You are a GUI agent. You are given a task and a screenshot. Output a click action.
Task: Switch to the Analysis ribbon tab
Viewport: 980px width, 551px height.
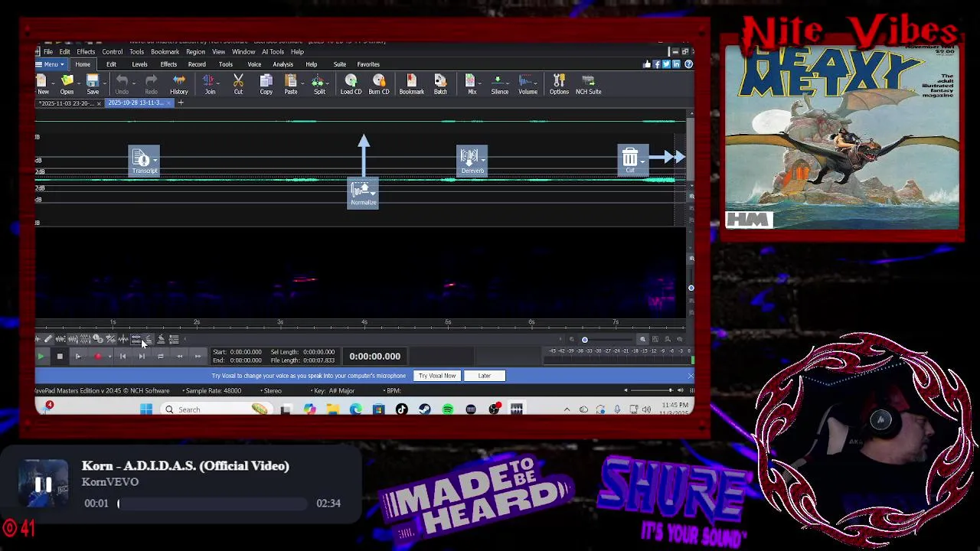click(x=283, y=64)
